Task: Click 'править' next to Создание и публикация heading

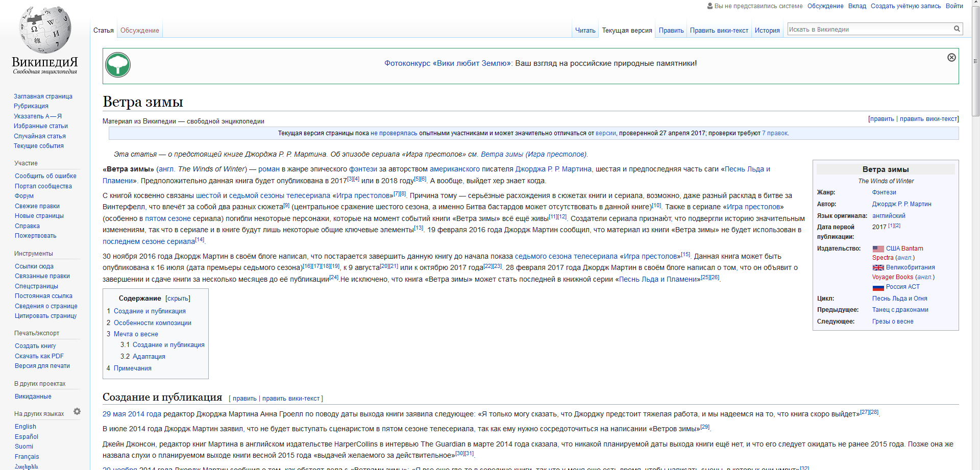Action: [244, 399]
